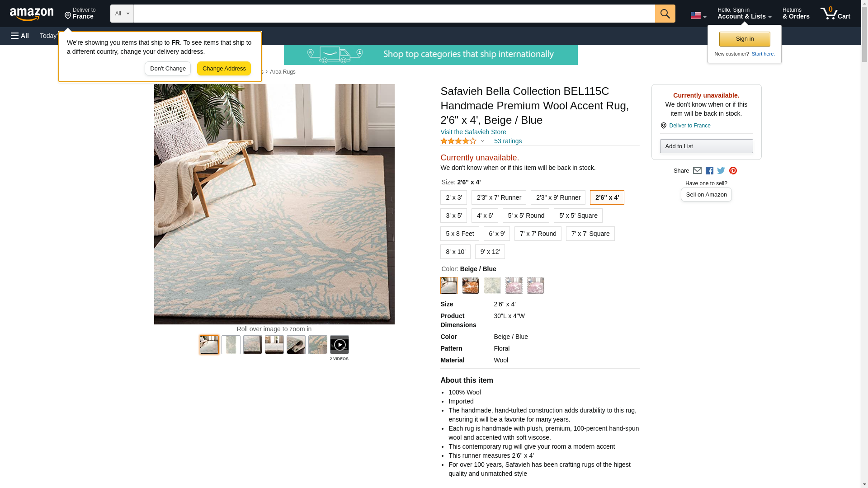
Task: Share product on Pinterest icon
Action: click(733, 171)
